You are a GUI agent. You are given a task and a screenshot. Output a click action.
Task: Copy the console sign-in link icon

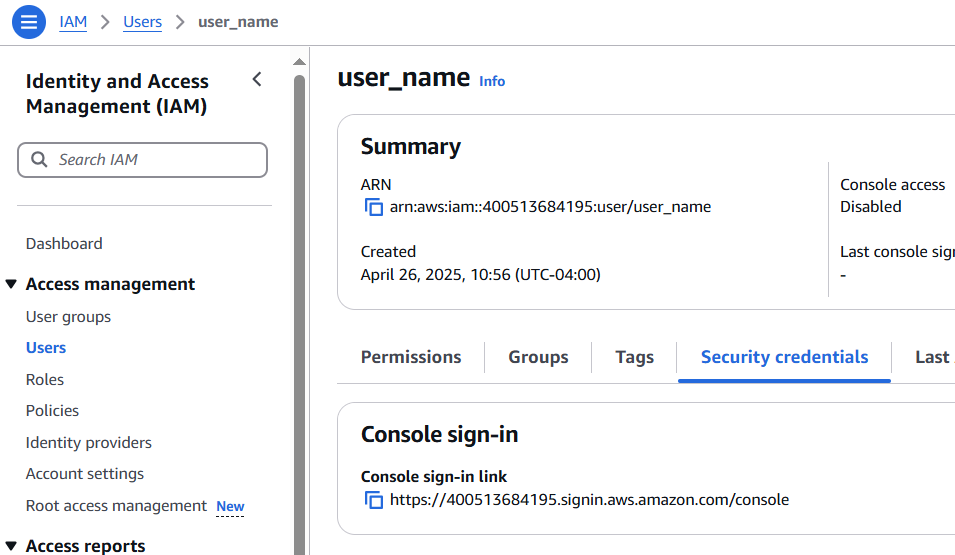coord(374,500)
